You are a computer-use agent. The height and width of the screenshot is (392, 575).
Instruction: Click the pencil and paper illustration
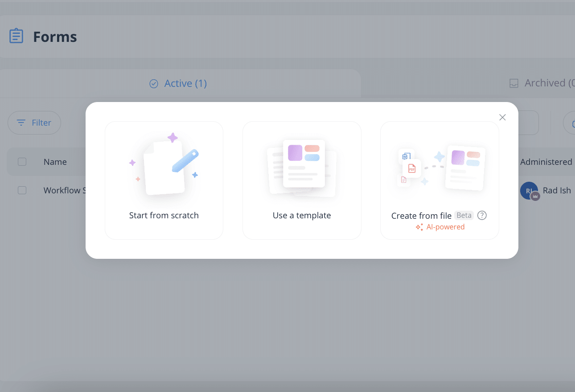164,164
